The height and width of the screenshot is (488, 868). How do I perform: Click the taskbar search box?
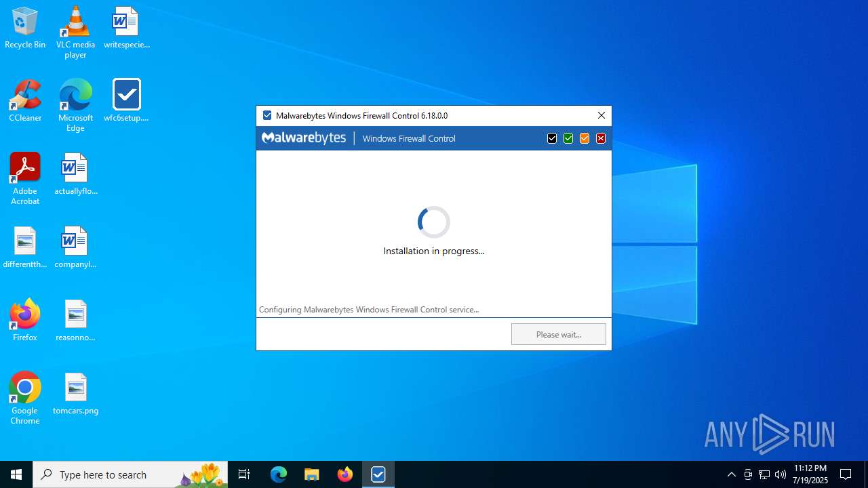[x=130, y=474]
